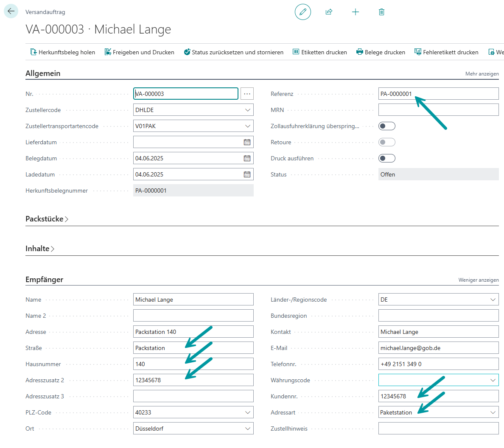Screen dimensions: 504x448
Task: Open the Zustellercode dropdown
Action: click(x=247, y=110)
